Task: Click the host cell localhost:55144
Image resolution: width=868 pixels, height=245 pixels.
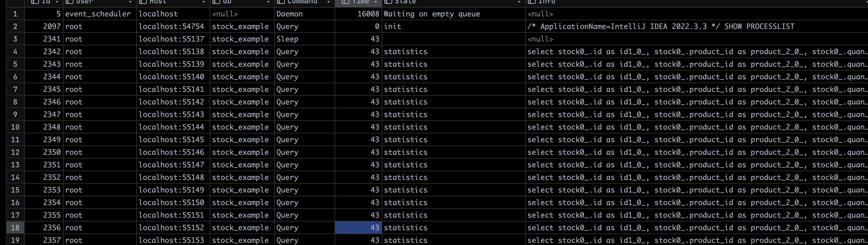Action: (x=173, y=127)
